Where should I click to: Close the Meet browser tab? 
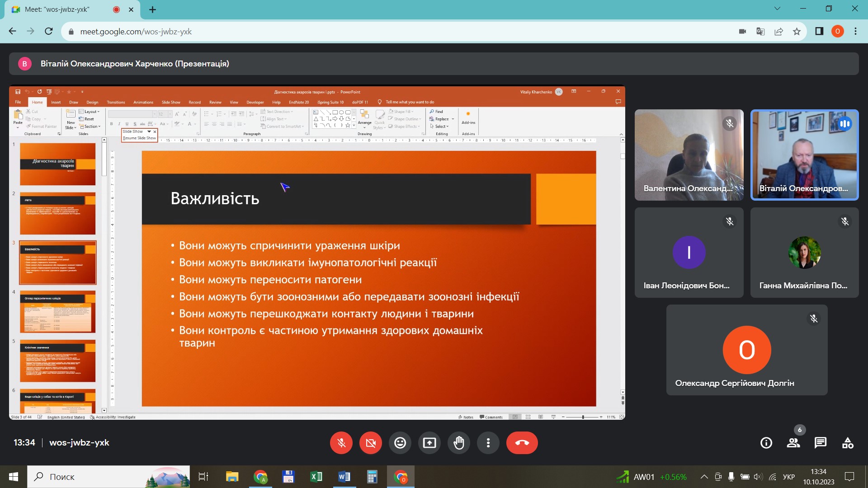pos(131,9)
